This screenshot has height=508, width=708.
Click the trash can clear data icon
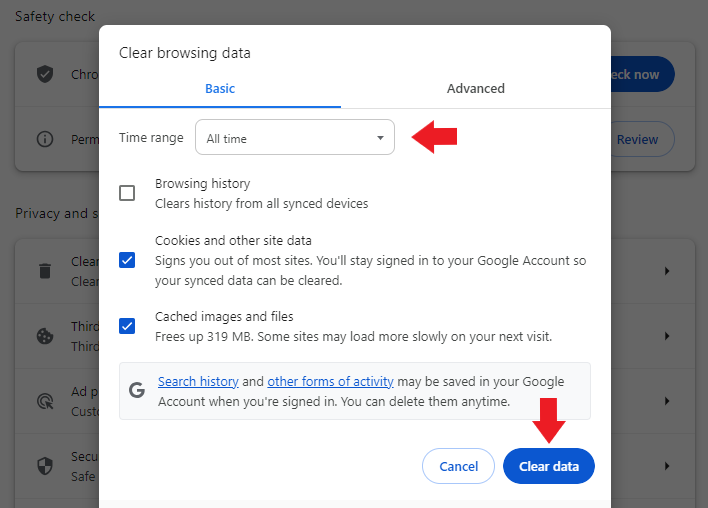45,271
